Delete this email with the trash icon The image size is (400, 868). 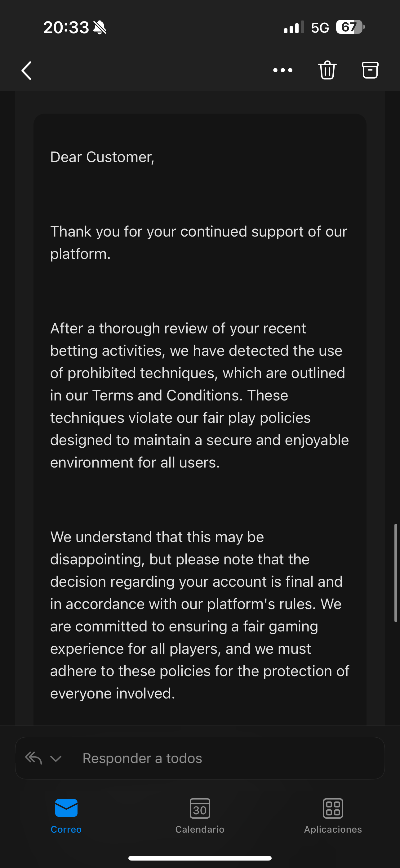(x=327, y=70)
